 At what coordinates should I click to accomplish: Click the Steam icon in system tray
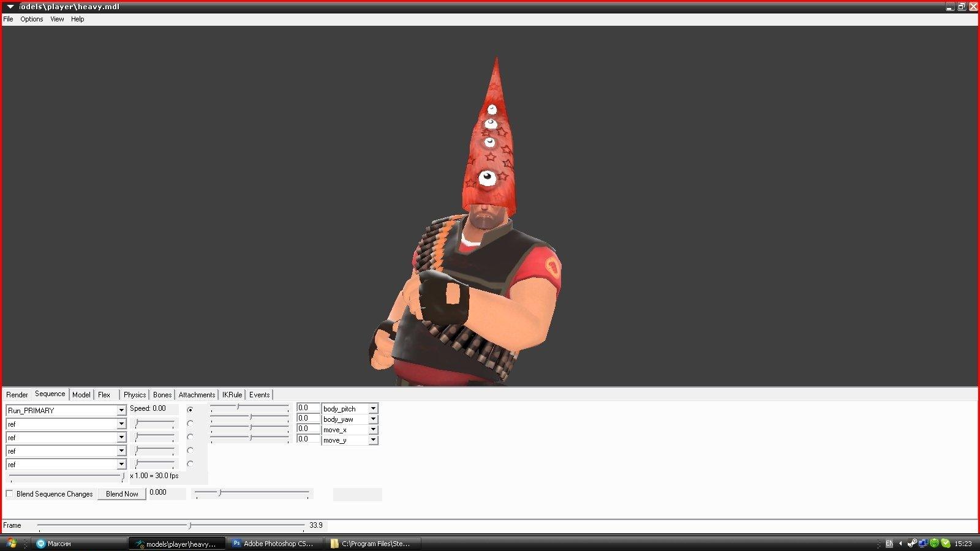912,543
